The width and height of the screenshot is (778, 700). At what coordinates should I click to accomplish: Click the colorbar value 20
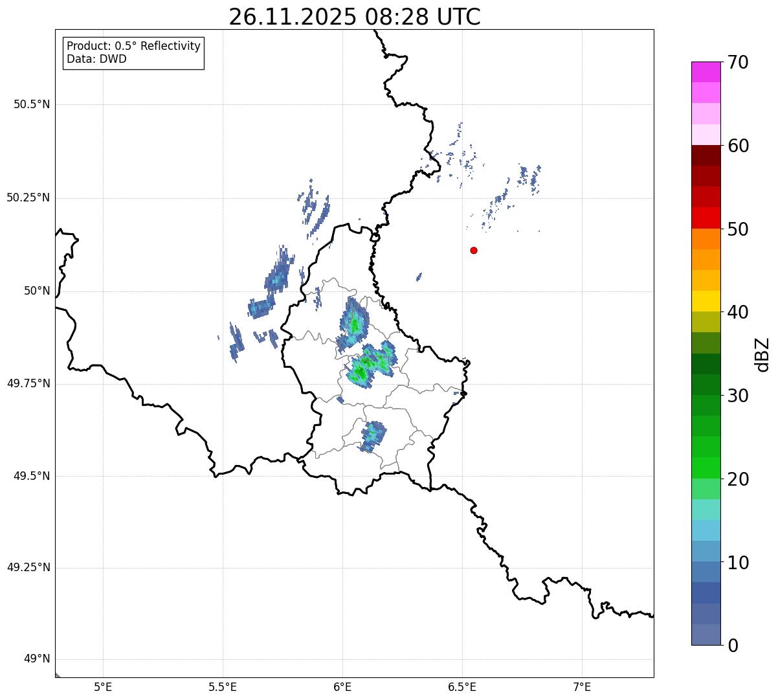tap(738, 479)
